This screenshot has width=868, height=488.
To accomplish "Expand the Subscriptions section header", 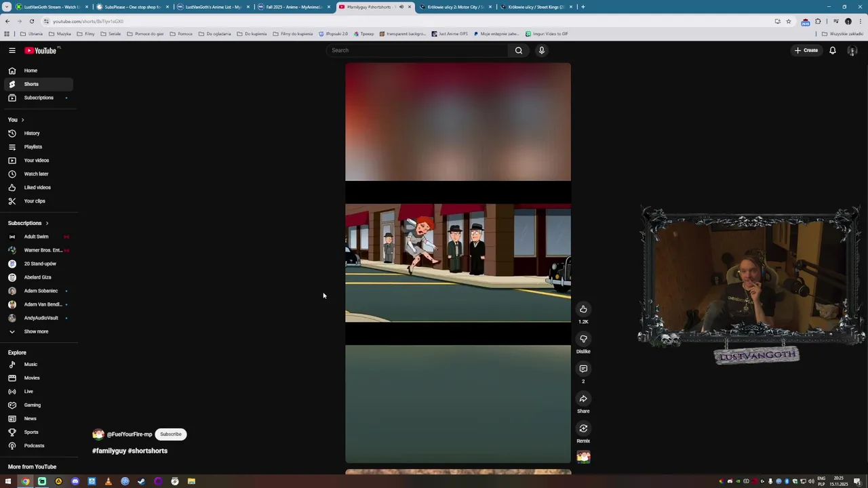I will tap(28, 223).
